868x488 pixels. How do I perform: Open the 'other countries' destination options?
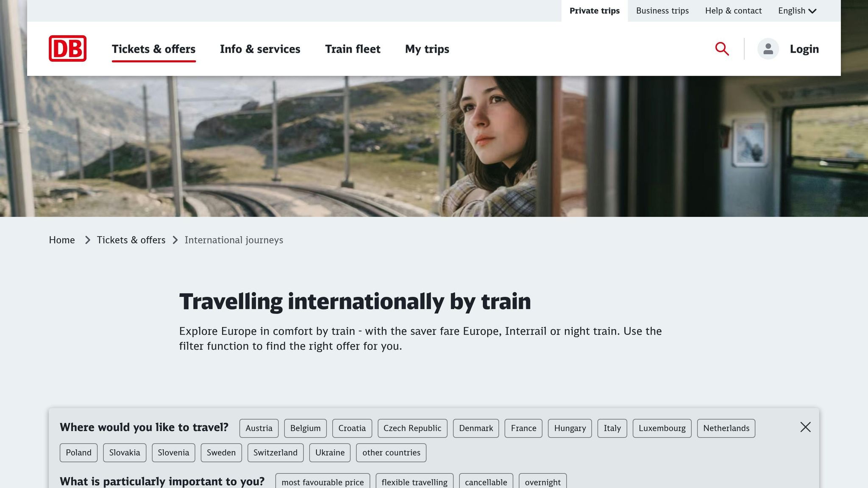point(391,452)
